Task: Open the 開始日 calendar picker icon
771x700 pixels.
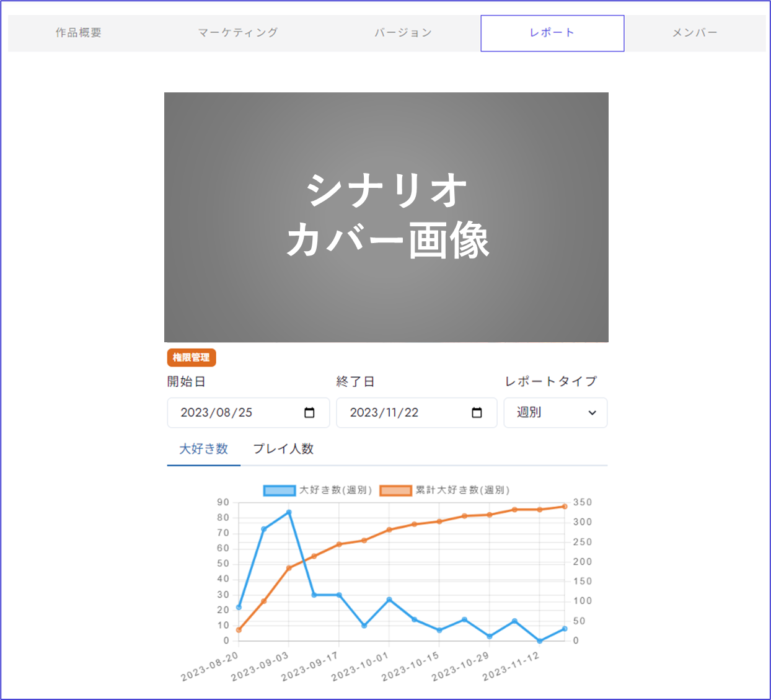Action: [x=309, y=413]
